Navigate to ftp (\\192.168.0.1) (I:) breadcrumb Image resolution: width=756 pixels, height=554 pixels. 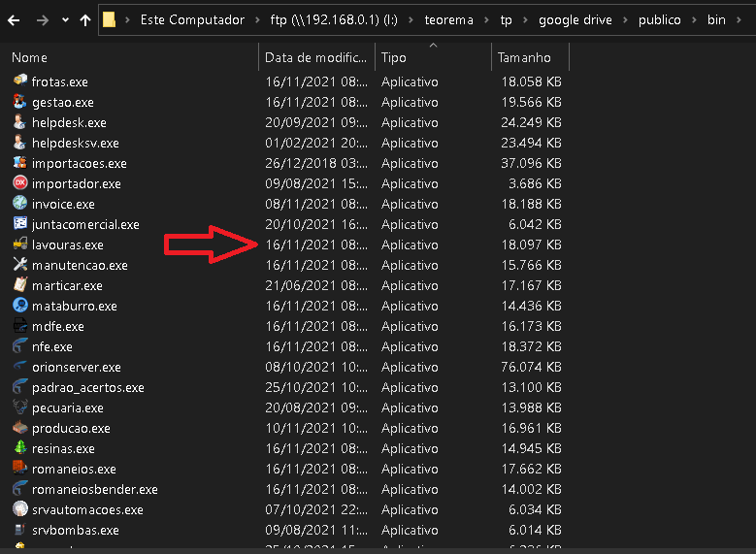[x=334, y=19]
